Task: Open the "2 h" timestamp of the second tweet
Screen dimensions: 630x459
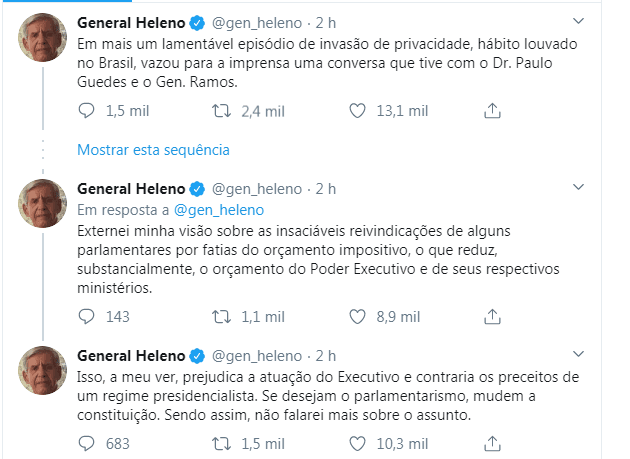Action: [x=325, y=188]
